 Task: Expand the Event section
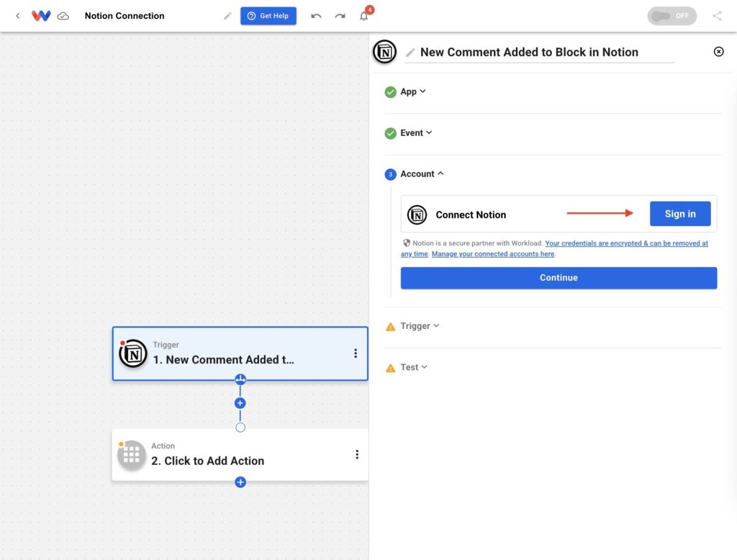coord(416,133)
